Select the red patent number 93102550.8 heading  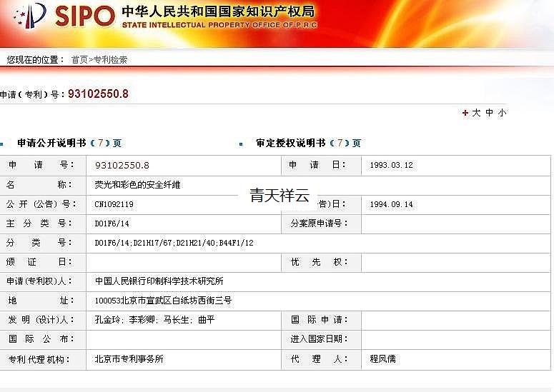click(x=98, y=94)
